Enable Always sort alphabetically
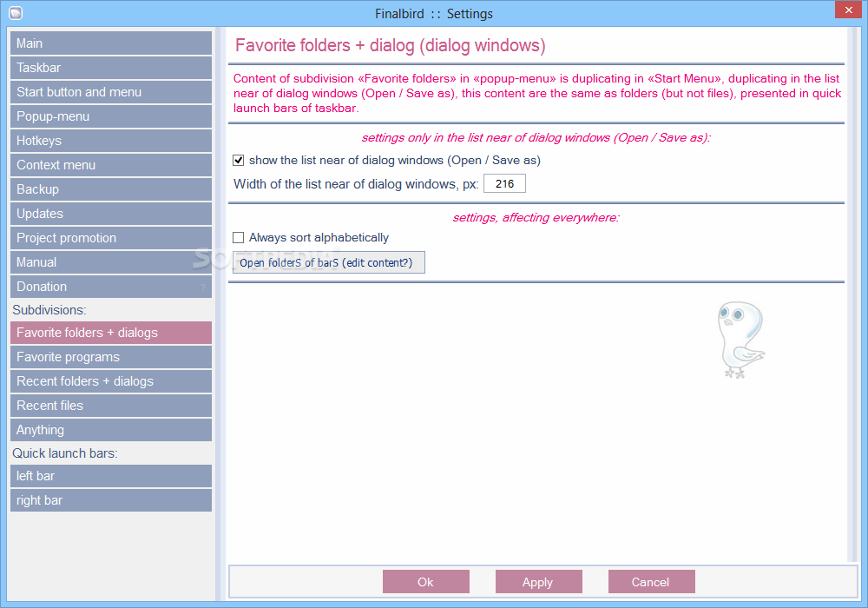Screen dimensions: 868x608 pyautogui.click(x=239, y=237)
